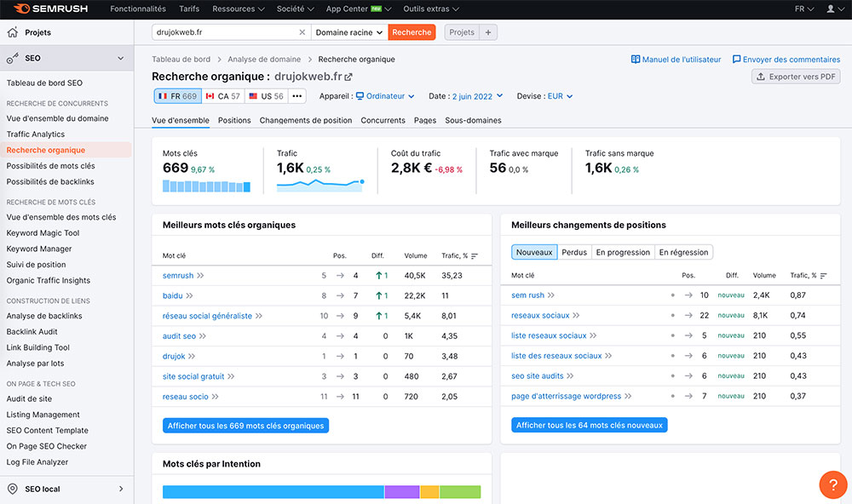Open the Outils extras dropdown
Screen dimensions: 852x504
pyautogui.click(x=431, y=9)
